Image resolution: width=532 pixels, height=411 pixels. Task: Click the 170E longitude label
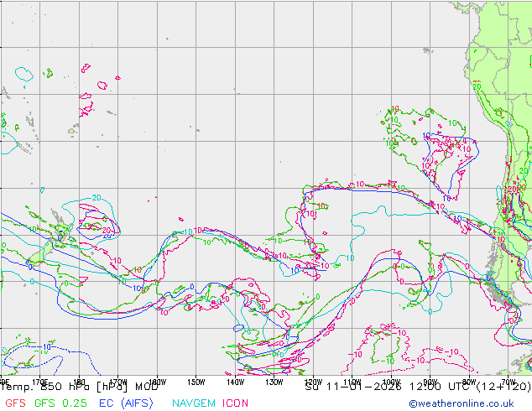(x=39, y=382)
